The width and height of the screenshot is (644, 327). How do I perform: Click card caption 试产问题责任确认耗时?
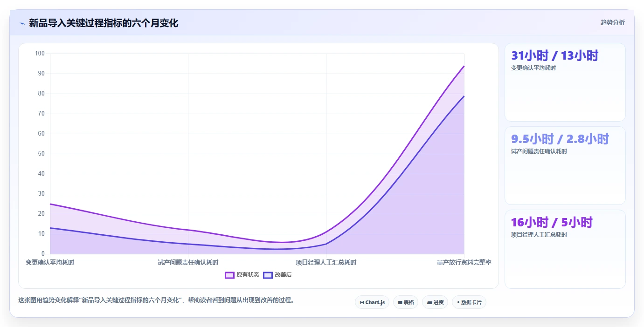[x=539, y=151]
